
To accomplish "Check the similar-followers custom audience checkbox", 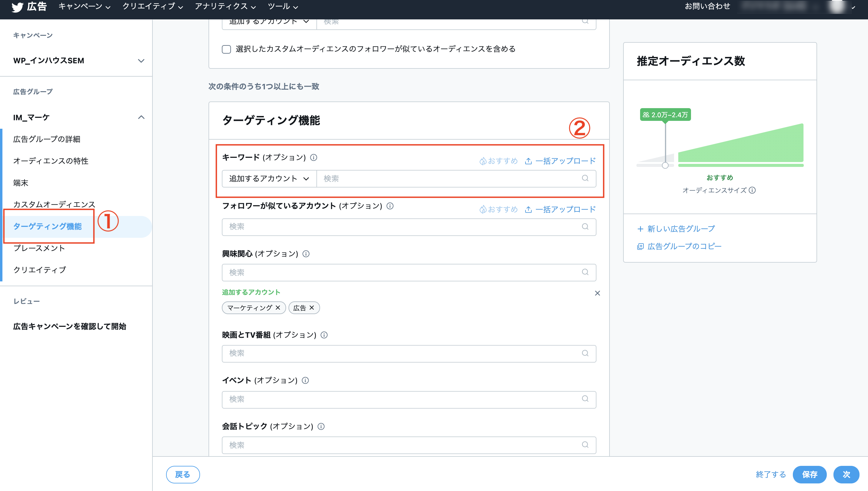I will click(226, 49).
